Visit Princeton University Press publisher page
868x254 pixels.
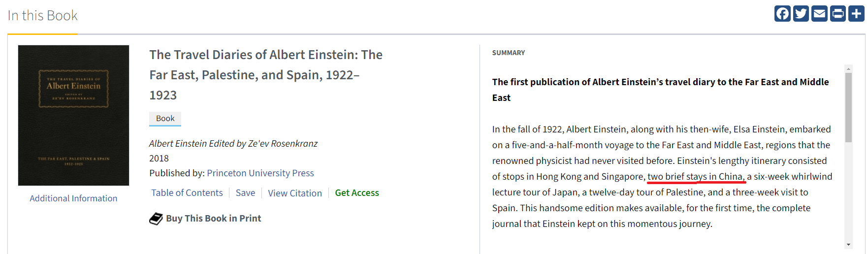click(x=260, y=173)
